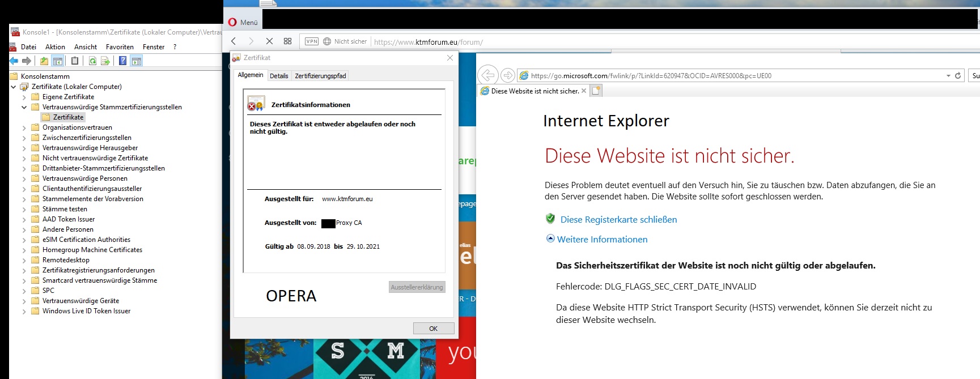The height and width of the screenshot is (379, 980).
Task: Click the MMC back arrow toolbar icon
Action: 14,61
